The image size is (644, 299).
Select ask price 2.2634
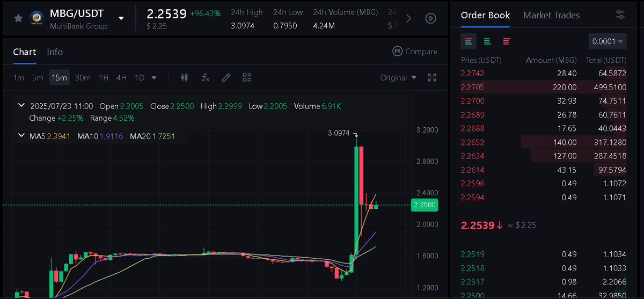[472, 156]
